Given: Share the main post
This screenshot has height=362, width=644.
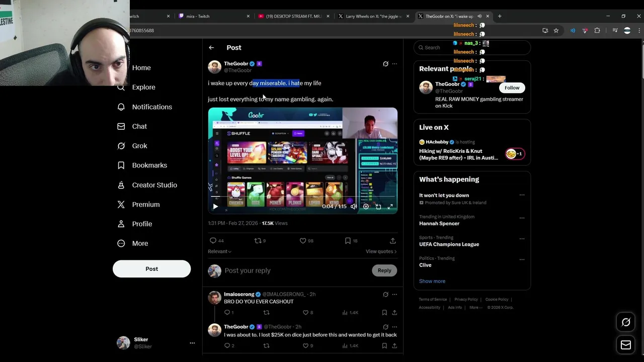Looking at the screenshot, I should click(392, 241).
